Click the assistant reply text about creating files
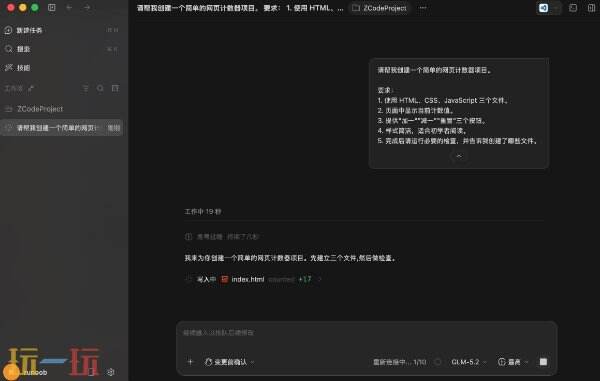 point(290,258)
